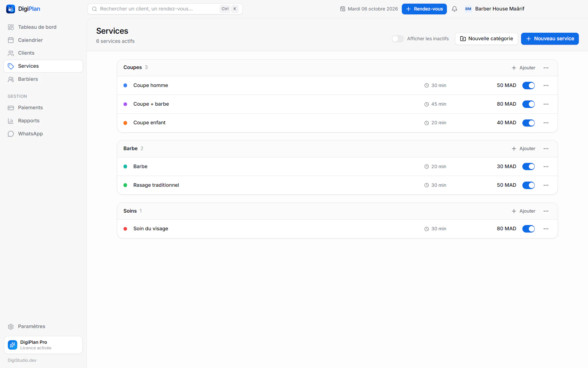Open the Clients section
The image size is (588, 368).
(43, 53)
